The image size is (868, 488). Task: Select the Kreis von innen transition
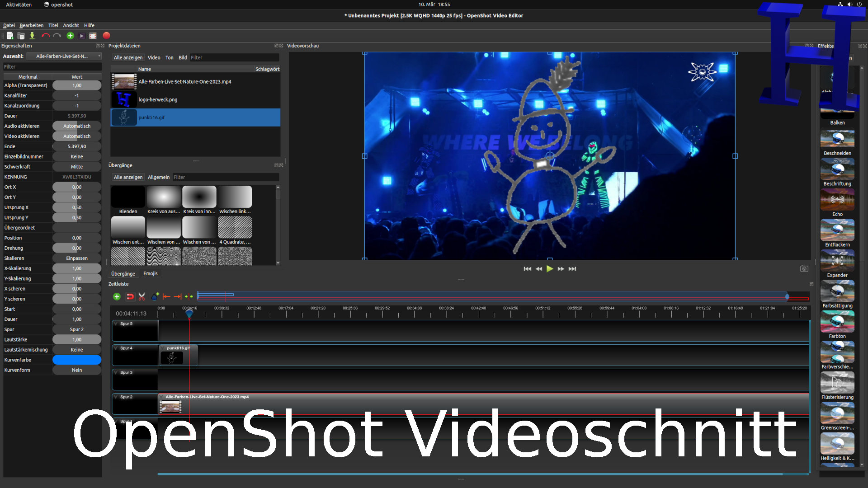[x=199, y=200]
